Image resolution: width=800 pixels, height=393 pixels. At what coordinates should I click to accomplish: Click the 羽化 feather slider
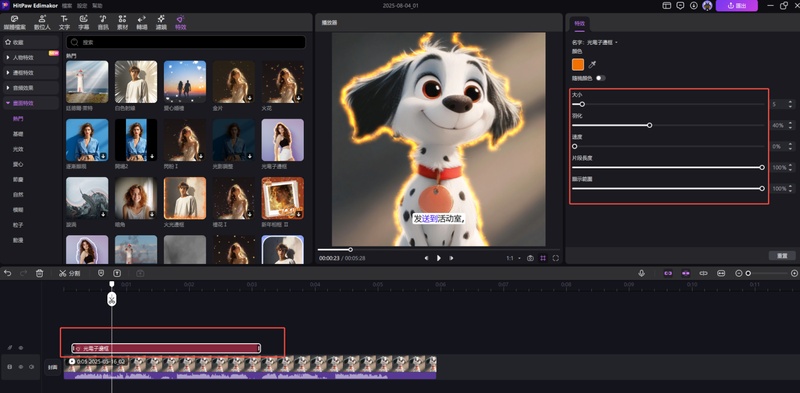pos(668,125)
